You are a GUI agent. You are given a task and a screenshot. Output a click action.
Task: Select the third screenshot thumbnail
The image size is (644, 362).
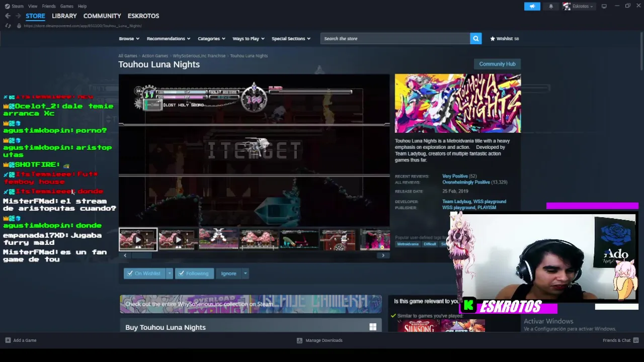pyautogui.click(x=218, y=240)
